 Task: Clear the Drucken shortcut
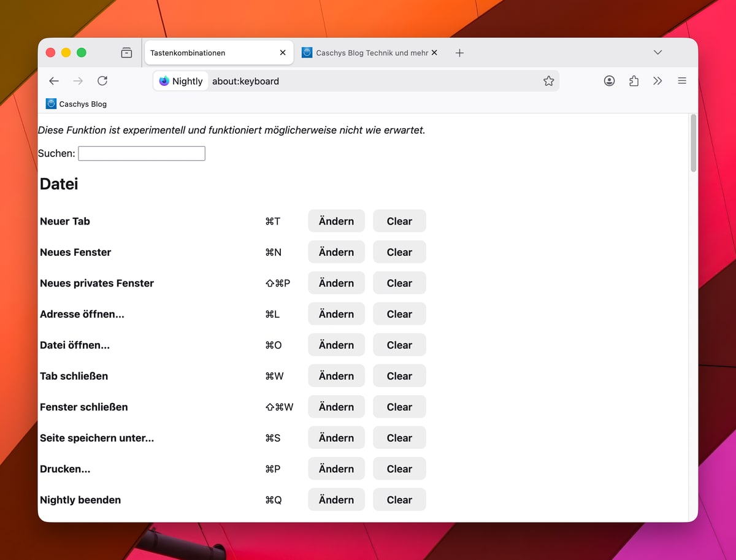pyautogui.click(x=399, y=469)
